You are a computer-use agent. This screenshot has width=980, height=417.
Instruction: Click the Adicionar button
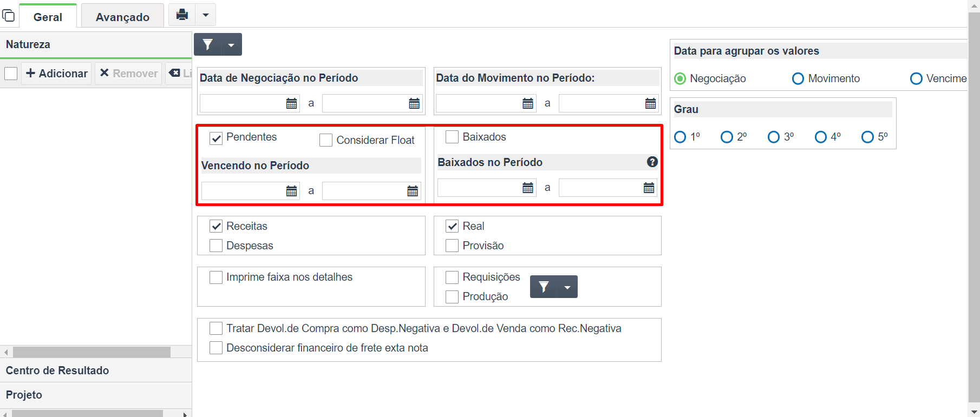[56, 73]
